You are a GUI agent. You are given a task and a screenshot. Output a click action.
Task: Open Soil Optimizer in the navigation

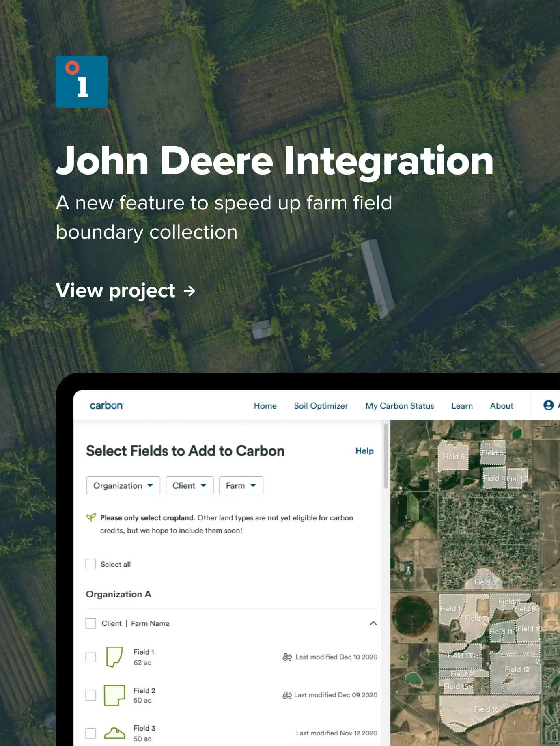(321, 406)
